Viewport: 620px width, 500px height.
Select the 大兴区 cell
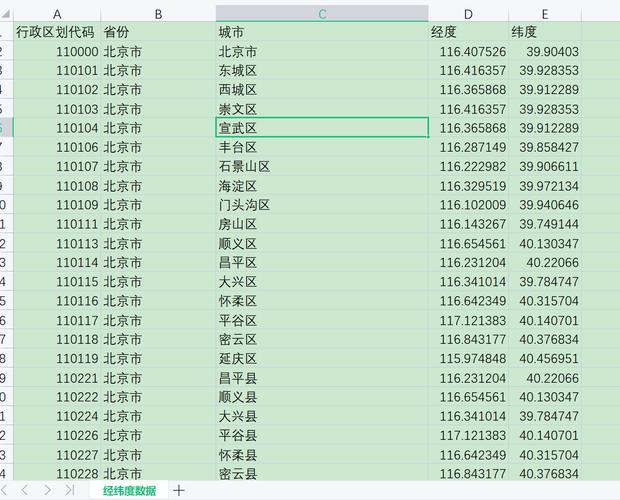pyautogui.click(x=322, y=282)
